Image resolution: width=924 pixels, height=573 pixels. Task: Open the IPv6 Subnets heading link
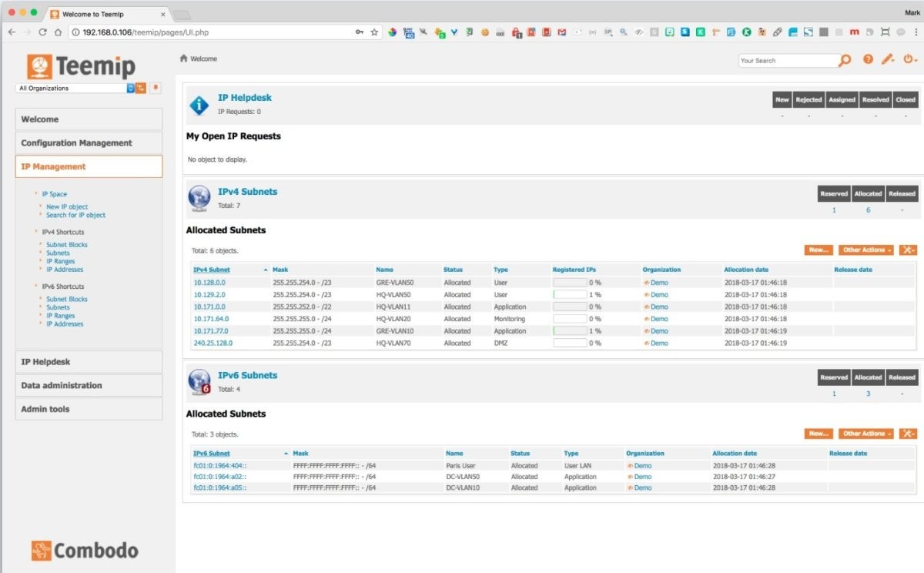coord(247,375)
